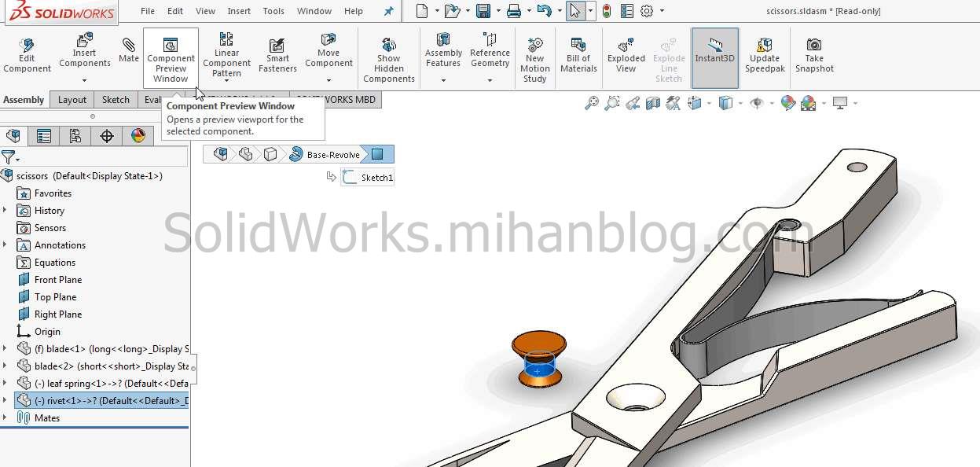Open the Filter icon in the feature tree
This screenshot has width=980, height=467.
click(9, 157)
